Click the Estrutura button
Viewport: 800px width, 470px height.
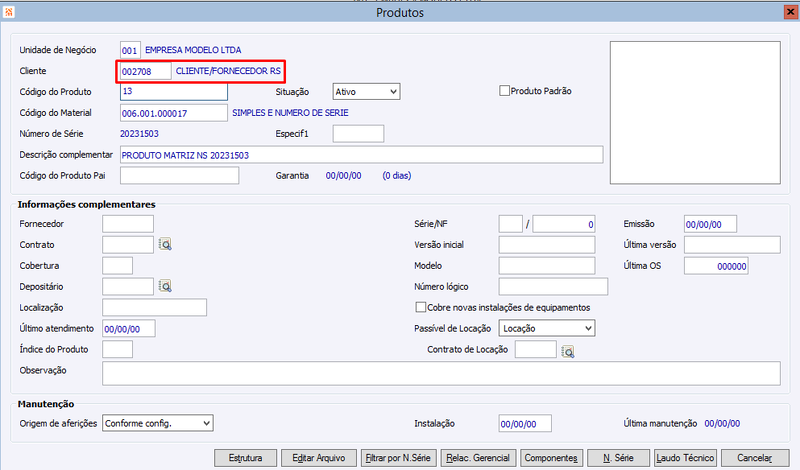click(x=245, y=458)
